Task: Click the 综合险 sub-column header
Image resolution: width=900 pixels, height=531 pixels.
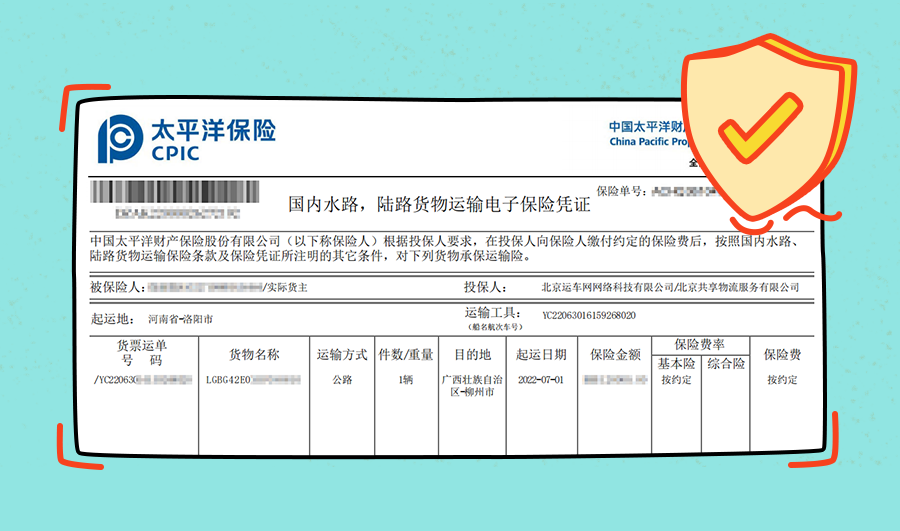Action: (726, 364)
